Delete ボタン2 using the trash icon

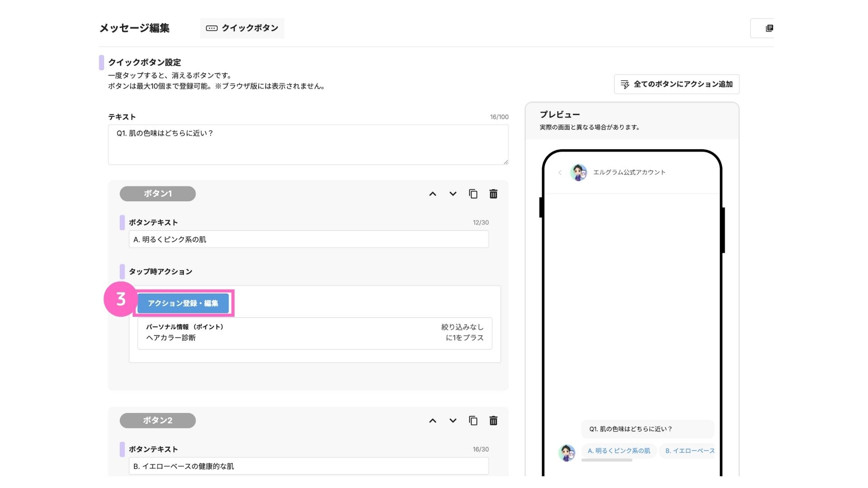[493, 421]
